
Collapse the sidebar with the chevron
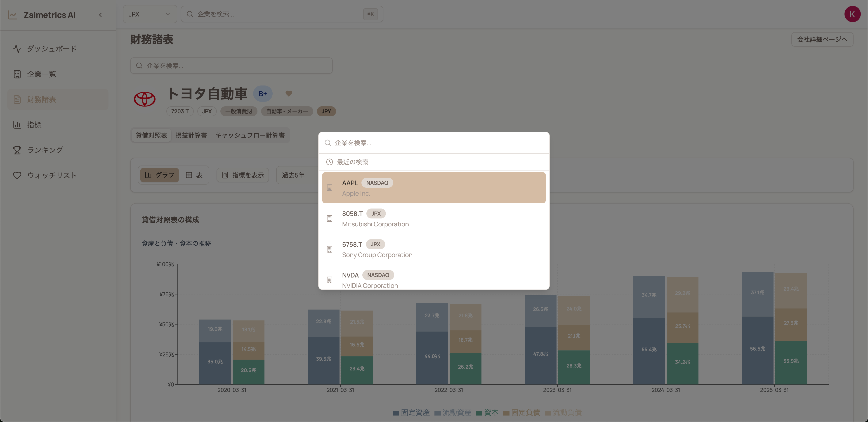pos(100,15)
